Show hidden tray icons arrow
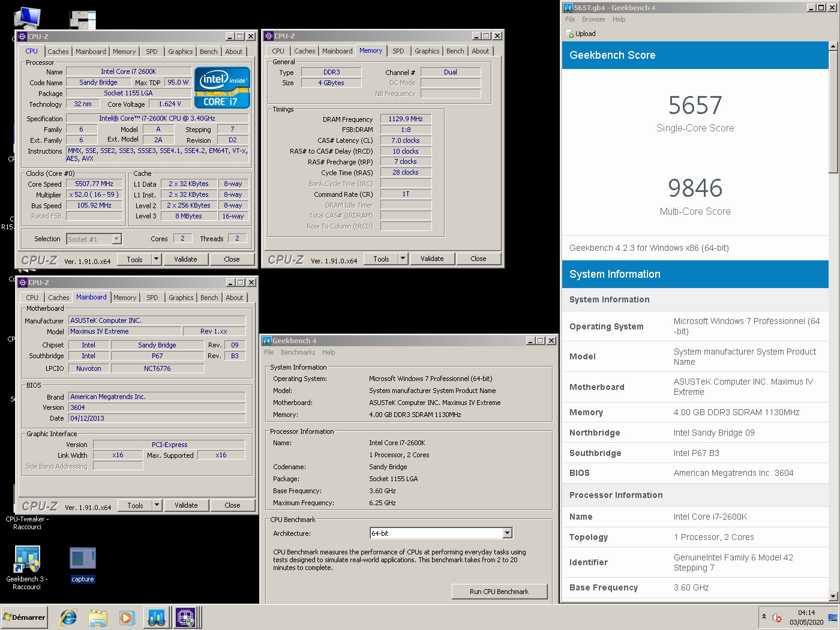Image resolution: width=840 pixels, height=630 pixels. tap(764, 616)
